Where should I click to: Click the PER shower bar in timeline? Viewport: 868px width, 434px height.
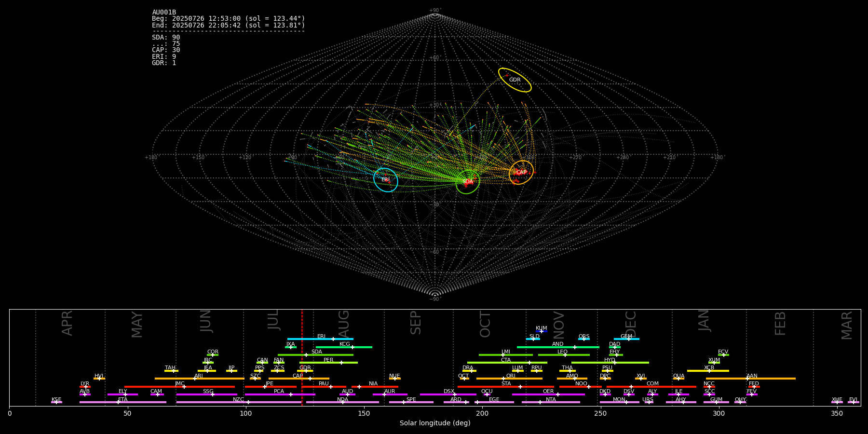pyautogui.click(x=328, y=363)
